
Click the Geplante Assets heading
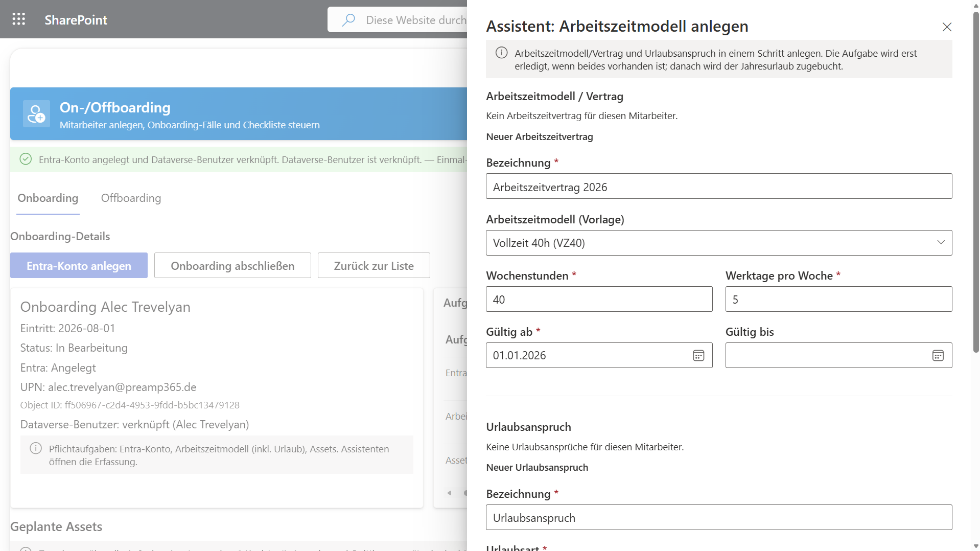click(56, 526)
